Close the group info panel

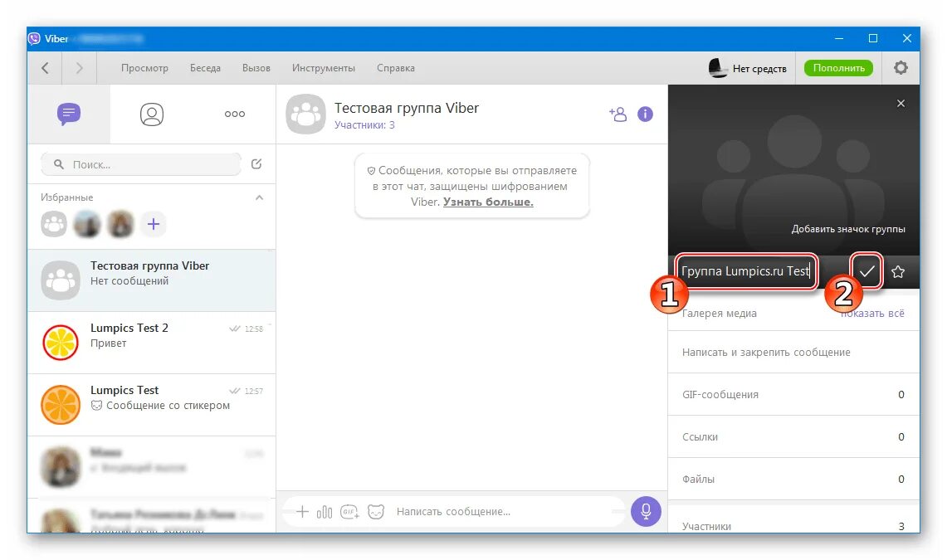(901, 103)
